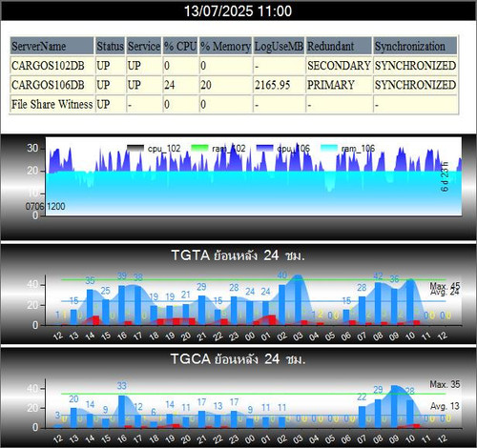Click the TGTA bar labeled 29
Screen dimensions: 477x448
(x=201, y=310)
